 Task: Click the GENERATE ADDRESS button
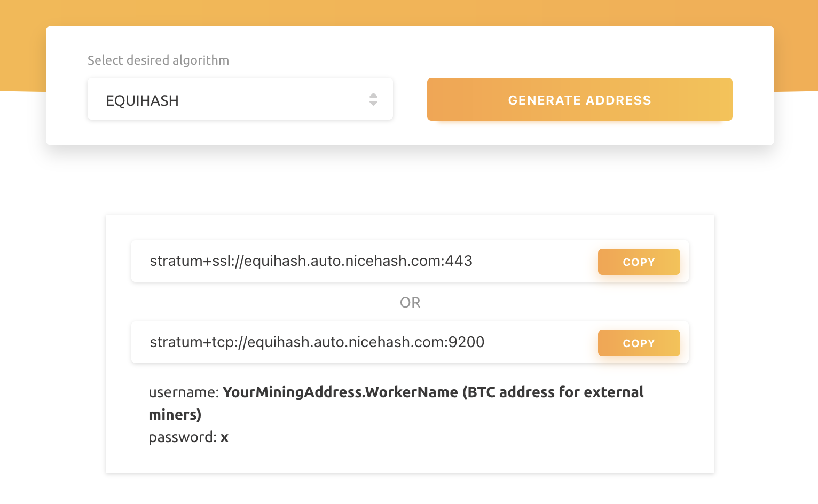click(x=580, y=99)
